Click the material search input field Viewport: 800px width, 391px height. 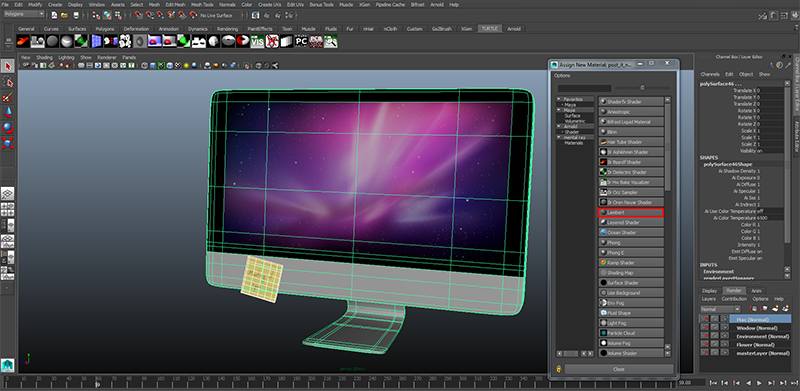[584, 88]
